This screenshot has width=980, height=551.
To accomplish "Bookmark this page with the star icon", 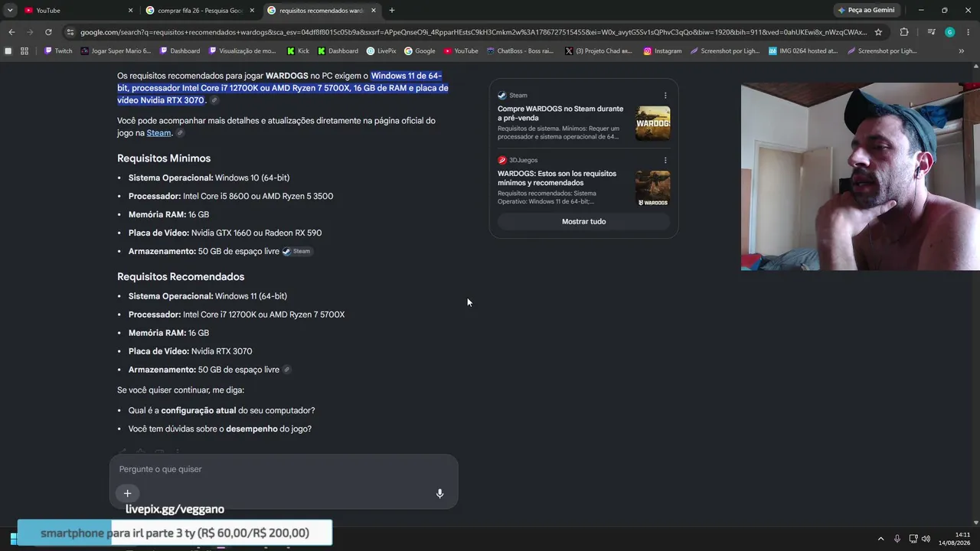I will coord(878,32).
